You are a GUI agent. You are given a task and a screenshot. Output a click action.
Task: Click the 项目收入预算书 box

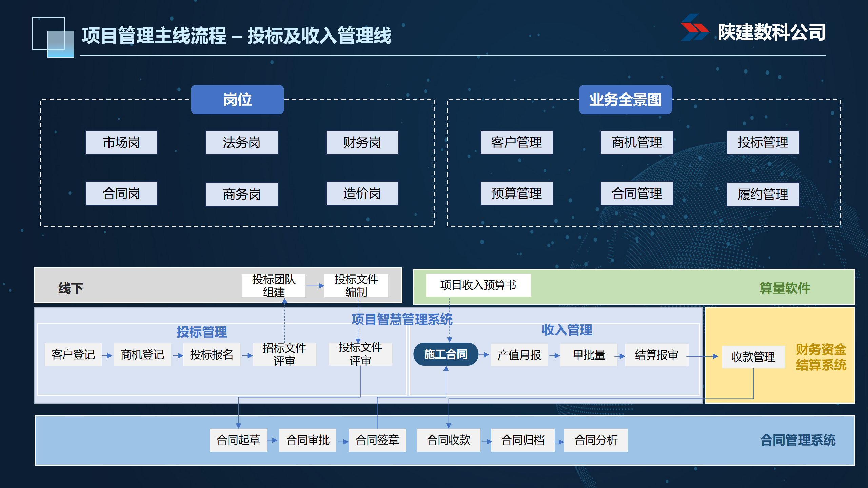coord(478,285)
